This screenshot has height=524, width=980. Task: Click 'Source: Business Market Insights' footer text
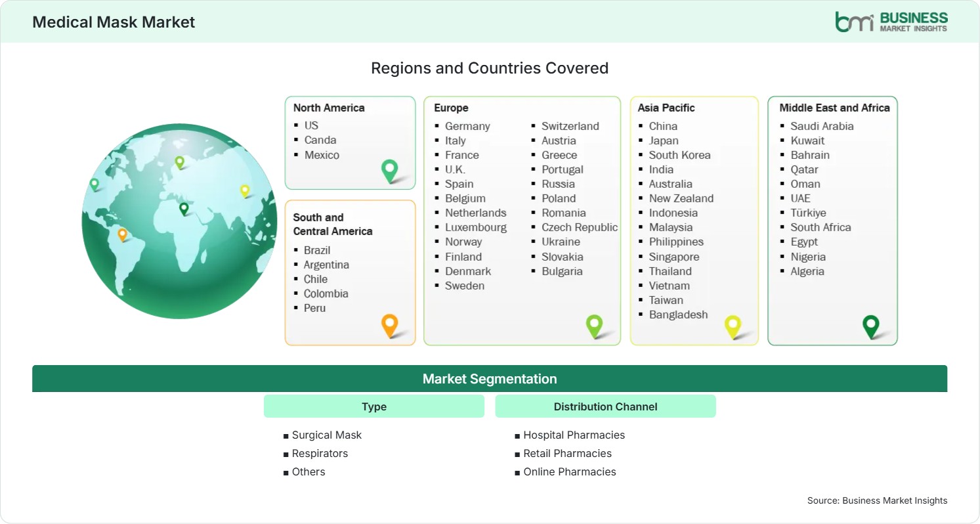click(878, 500)
